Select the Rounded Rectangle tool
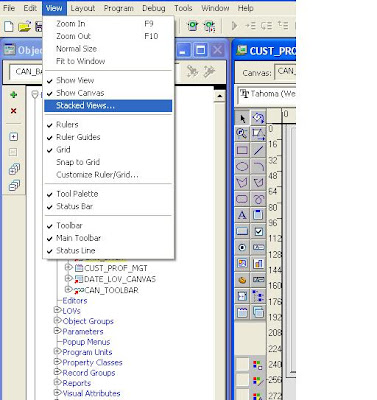This screenshot has width=377, height=400. point(242,199)
